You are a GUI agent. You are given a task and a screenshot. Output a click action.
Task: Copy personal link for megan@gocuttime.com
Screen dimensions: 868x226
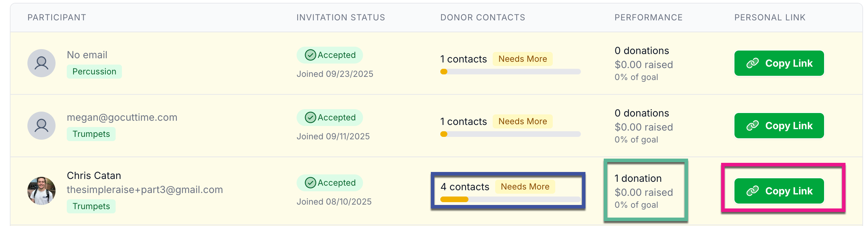(779, 126)
